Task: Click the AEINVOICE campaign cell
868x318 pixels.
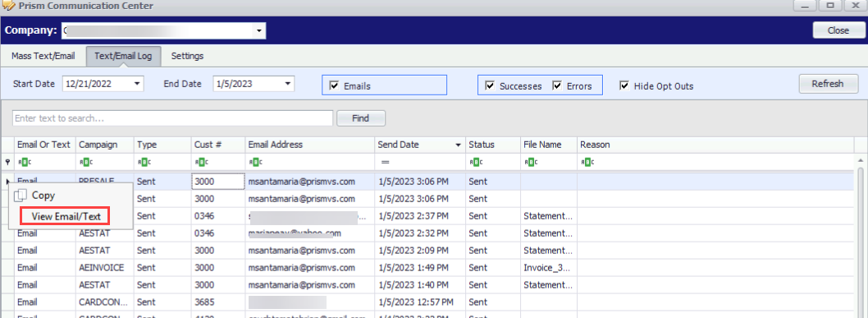Action: pyautogui.click(x=105, y=268)
